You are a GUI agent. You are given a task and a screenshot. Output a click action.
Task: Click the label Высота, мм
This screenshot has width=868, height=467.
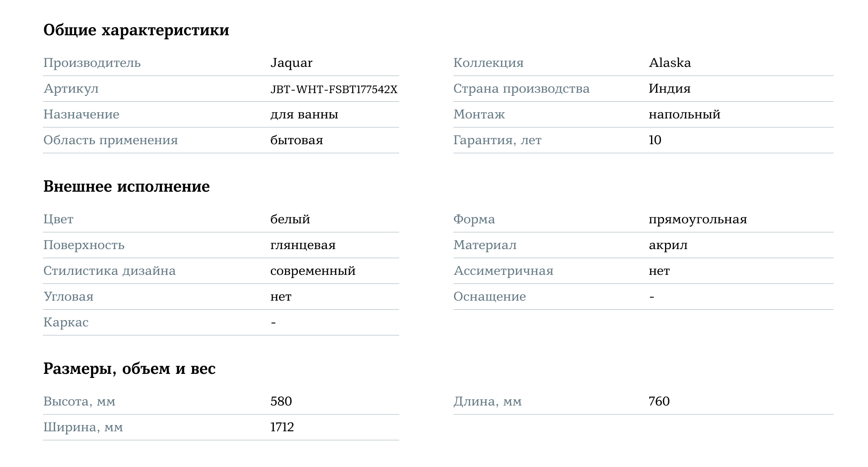[79, 401]
